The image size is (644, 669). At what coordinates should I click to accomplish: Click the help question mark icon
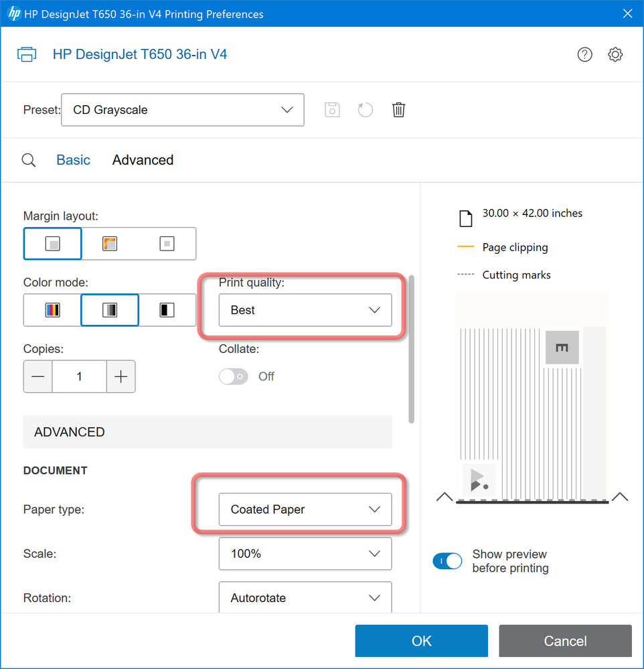pos(584,55)
